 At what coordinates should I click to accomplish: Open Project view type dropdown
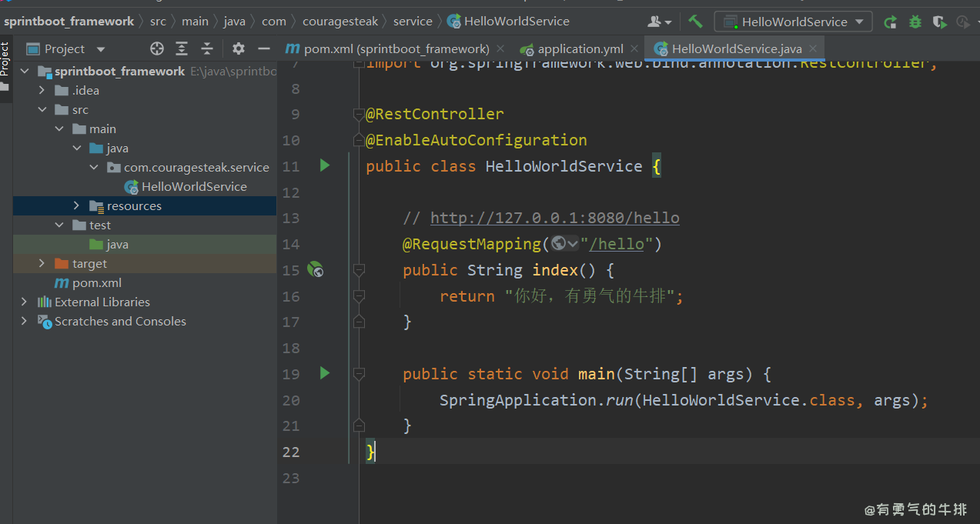tap(100, 49)
